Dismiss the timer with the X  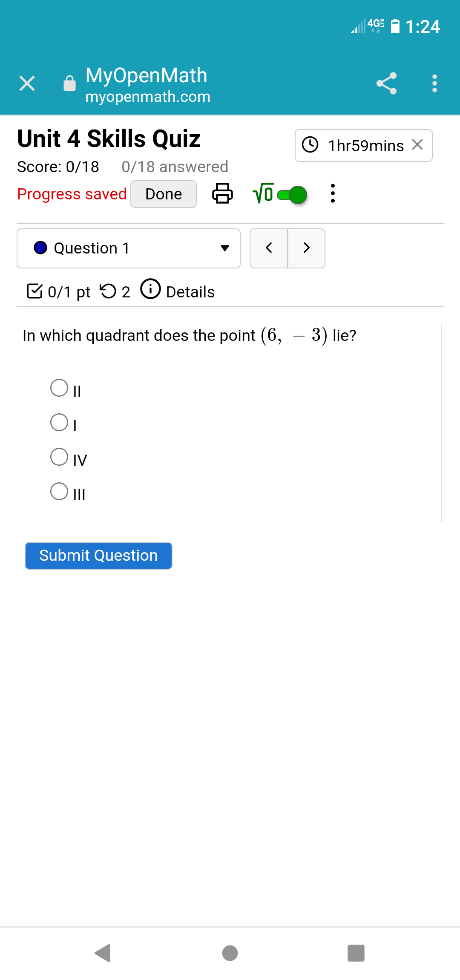point(417,145)
